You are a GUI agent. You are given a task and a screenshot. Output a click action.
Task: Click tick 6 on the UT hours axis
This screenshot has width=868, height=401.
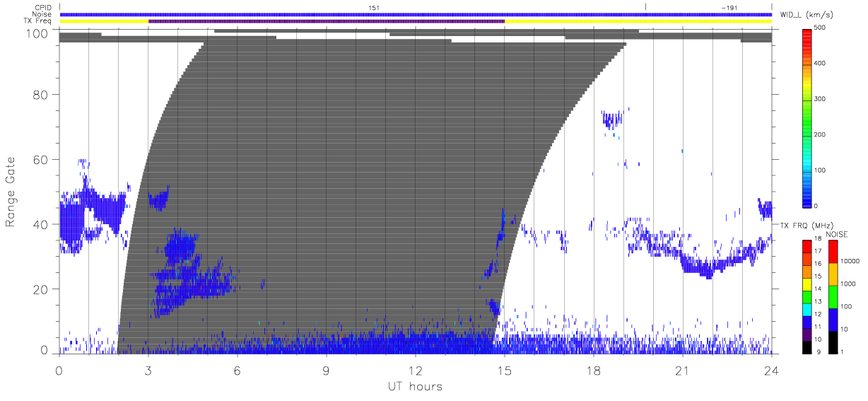tap(237, 370)
